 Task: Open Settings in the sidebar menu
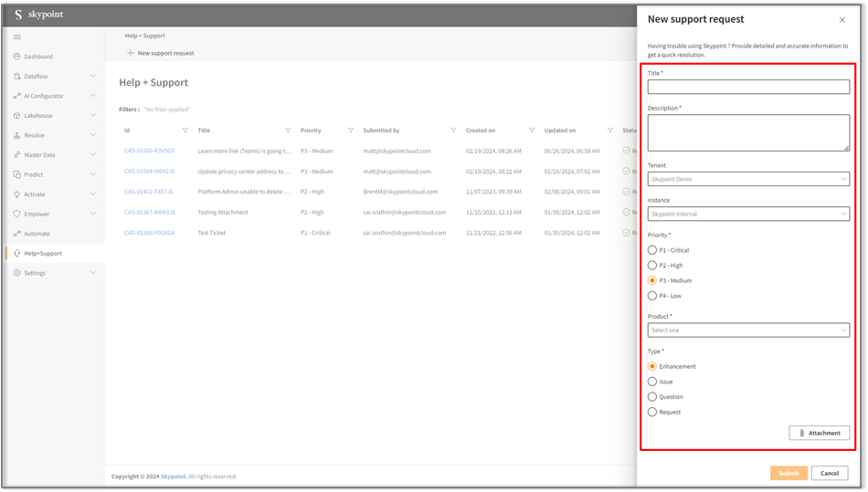[35, 273]
